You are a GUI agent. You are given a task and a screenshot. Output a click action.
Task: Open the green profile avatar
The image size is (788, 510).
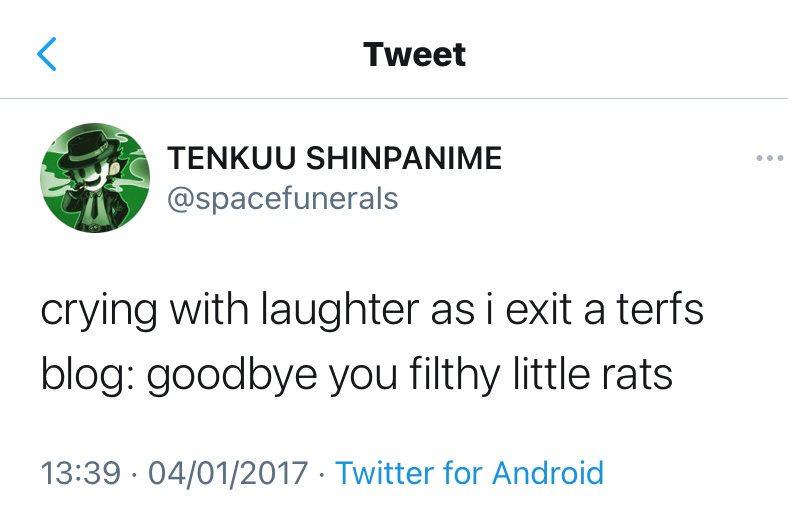[x=93, y=177]
